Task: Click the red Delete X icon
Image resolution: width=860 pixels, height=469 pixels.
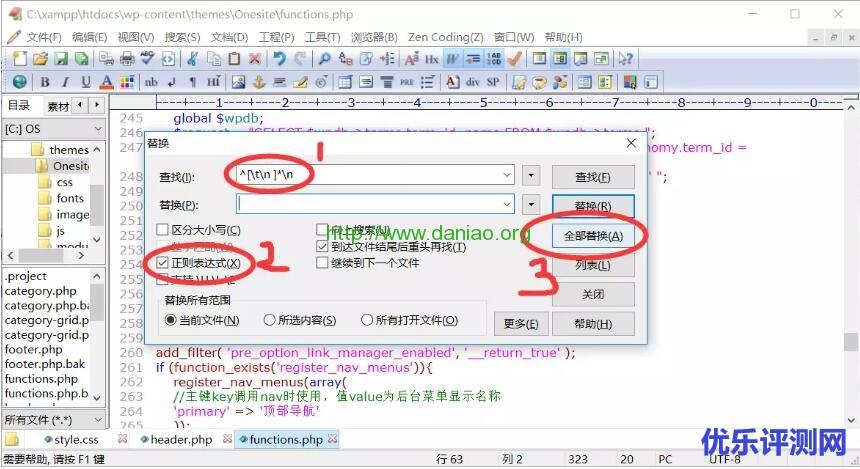Action: [x=254, y=59]
